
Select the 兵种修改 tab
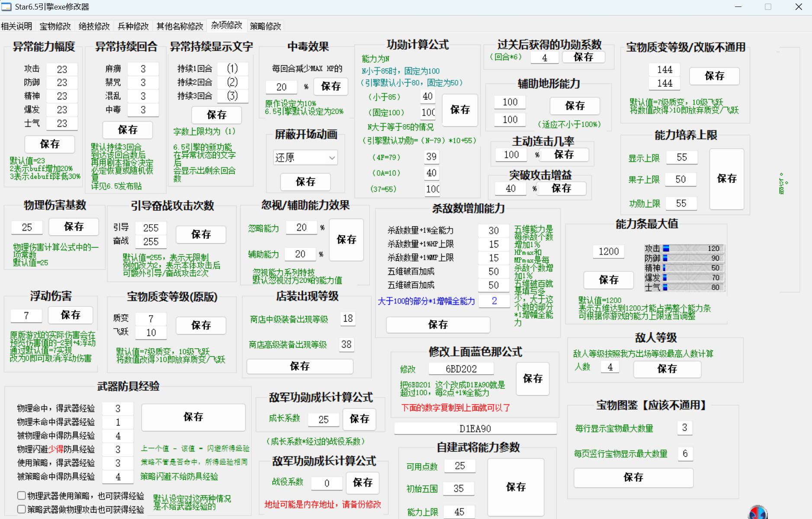pyautogui.click(x=133, y=26)
